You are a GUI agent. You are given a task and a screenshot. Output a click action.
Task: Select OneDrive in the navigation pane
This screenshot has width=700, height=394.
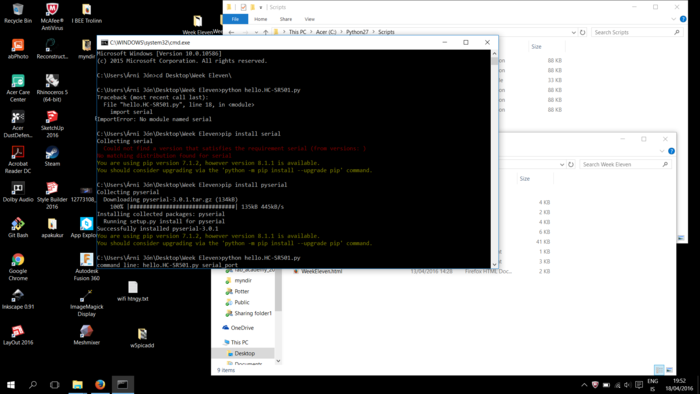click(242, 328)
